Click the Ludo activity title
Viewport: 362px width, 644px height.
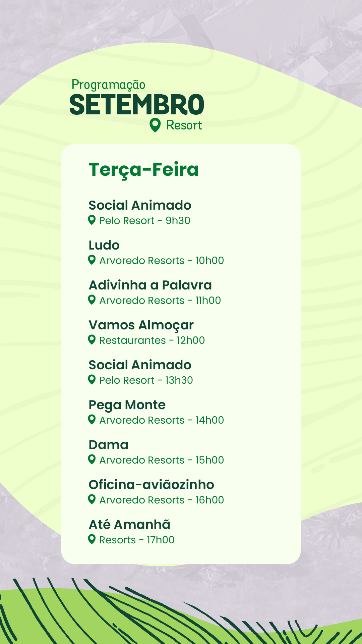point(104,245)
